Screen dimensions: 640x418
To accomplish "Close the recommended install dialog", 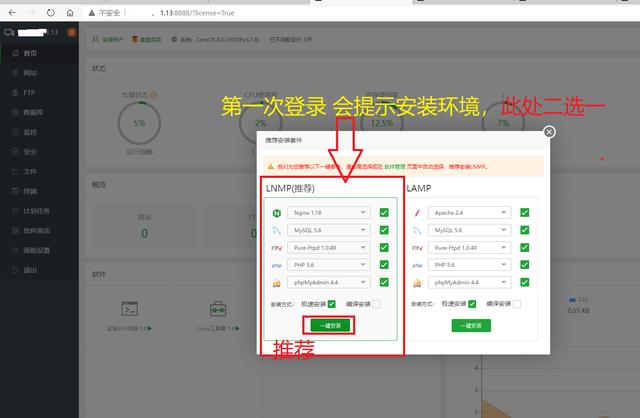I will [549, 132].
